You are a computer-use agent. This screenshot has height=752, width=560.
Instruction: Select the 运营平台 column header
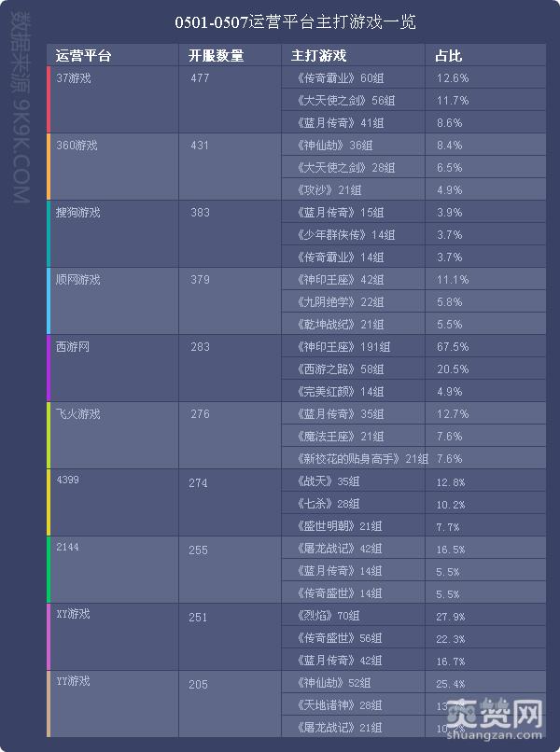coord(84,56)
